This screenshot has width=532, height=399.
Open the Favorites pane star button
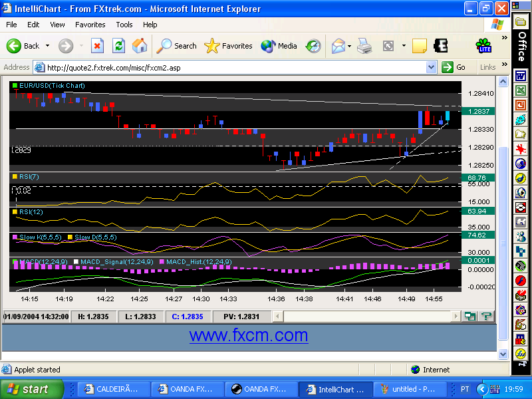click(x=228, y=46)
